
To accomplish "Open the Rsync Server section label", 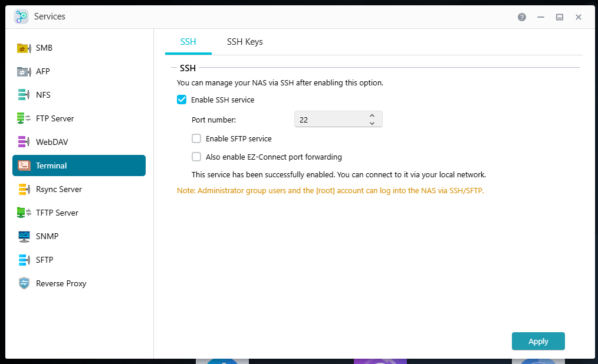I will (59, 189).
